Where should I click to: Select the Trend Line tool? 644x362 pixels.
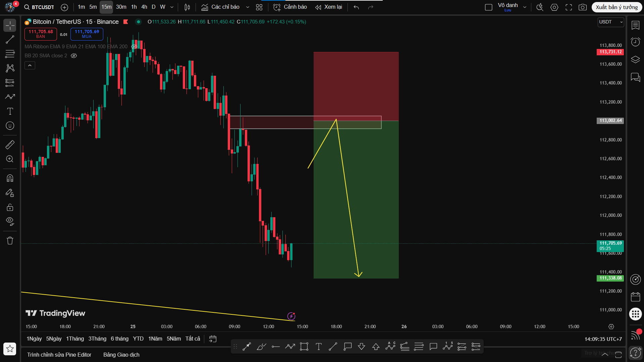(x=10, y=39)
